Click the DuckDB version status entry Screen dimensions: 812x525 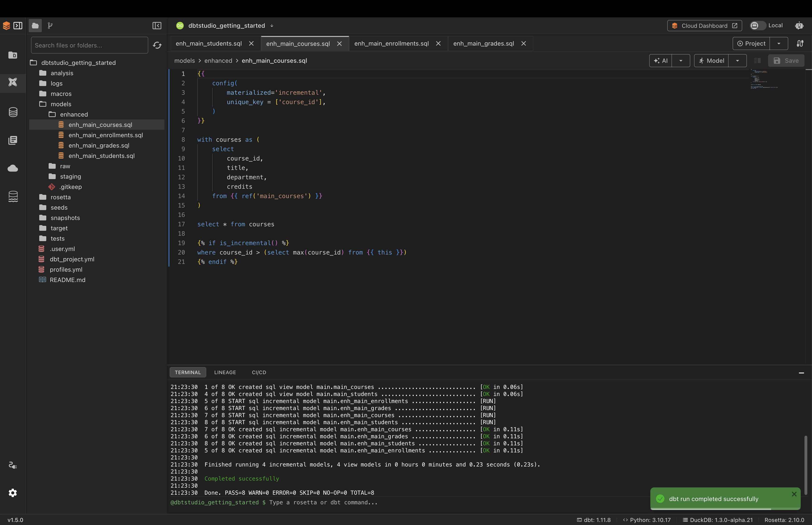pos(718,520)
